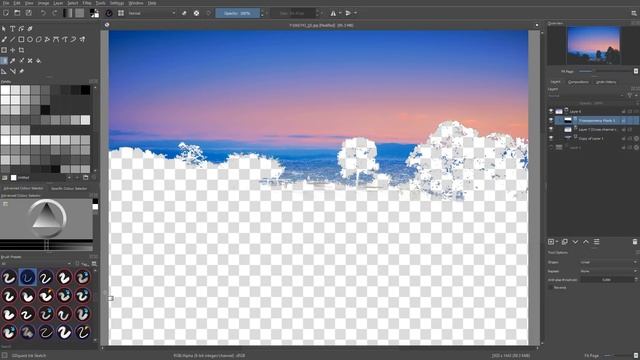Viewport: 640px width, 360px height.
Task: Select the active Gradient tool
Action: tap(4, 60)
